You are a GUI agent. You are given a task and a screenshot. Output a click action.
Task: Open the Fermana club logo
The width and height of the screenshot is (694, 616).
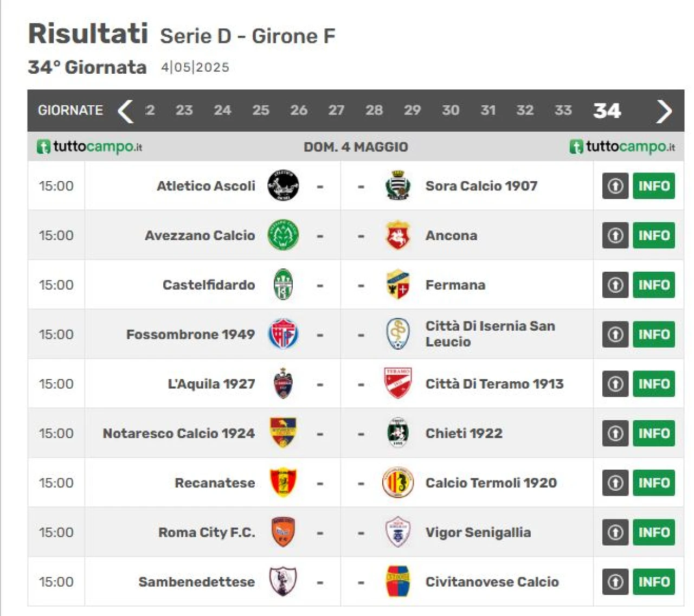point(397,285)
